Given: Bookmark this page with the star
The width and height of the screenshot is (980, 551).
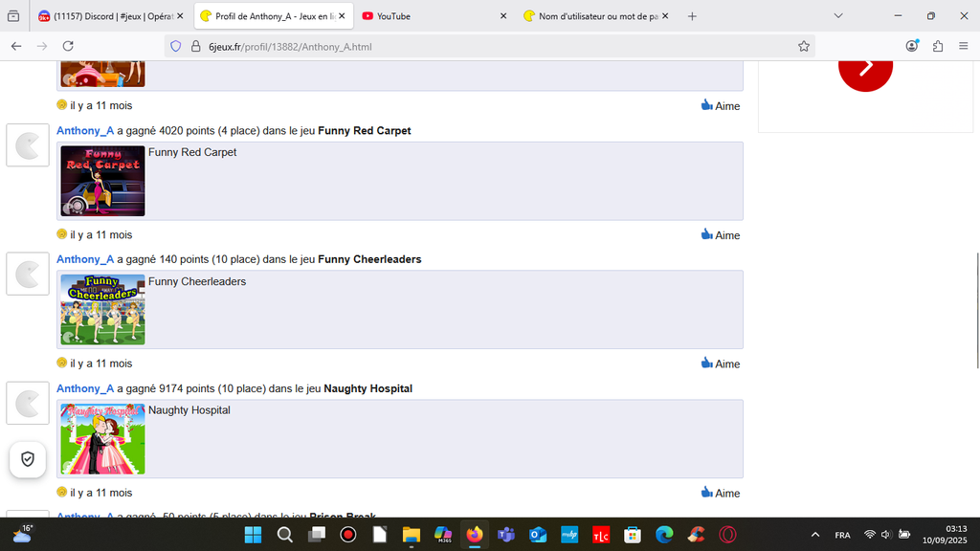Looking at the screenshot, I should pos(804,46).
